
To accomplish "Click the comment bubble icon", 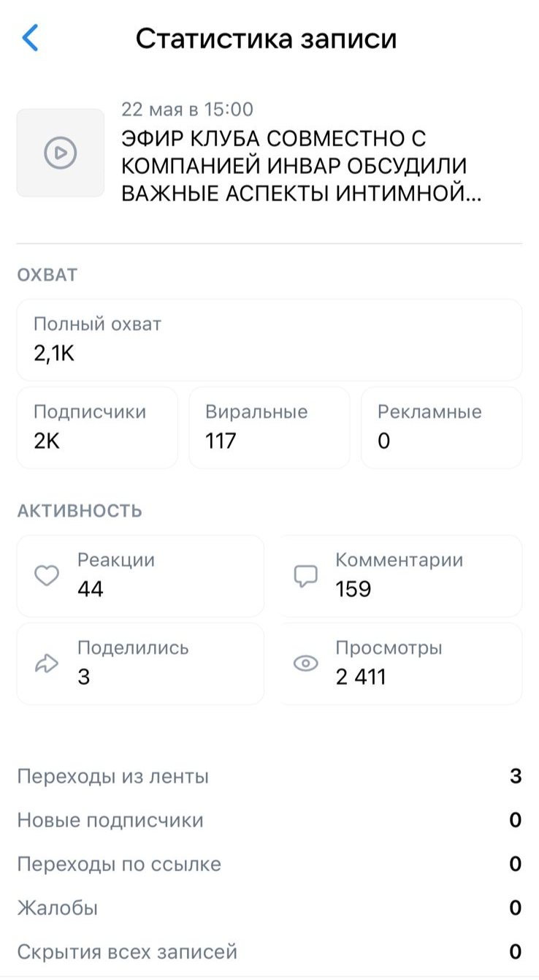I will 305,576.
